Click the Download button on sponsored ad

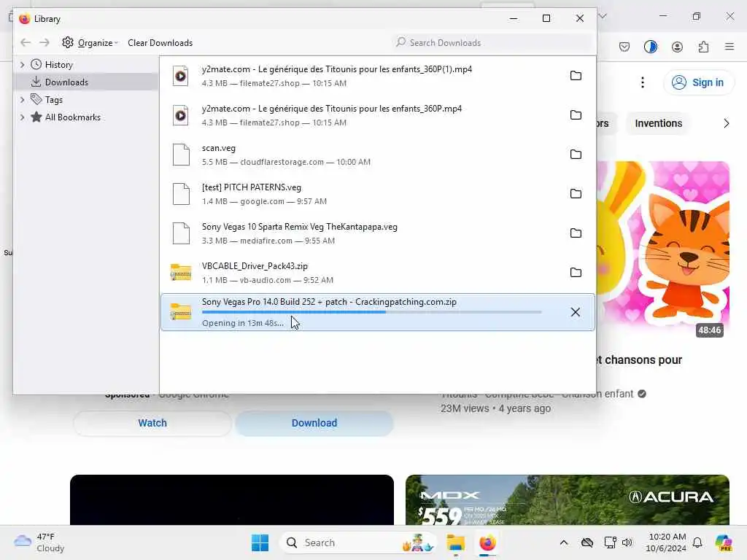314,423
